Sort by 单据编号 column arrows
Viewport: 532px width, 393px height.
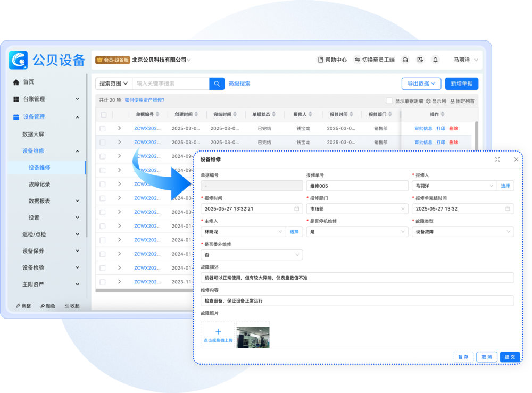click(x=157, y=114)
